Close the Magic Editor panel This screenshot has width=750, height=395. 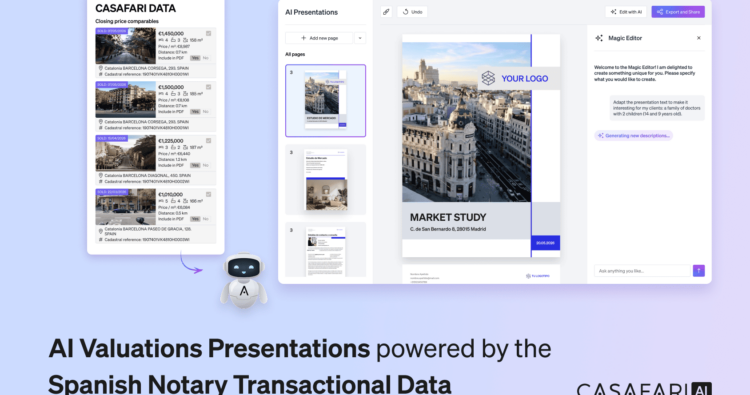pos(699,38)
